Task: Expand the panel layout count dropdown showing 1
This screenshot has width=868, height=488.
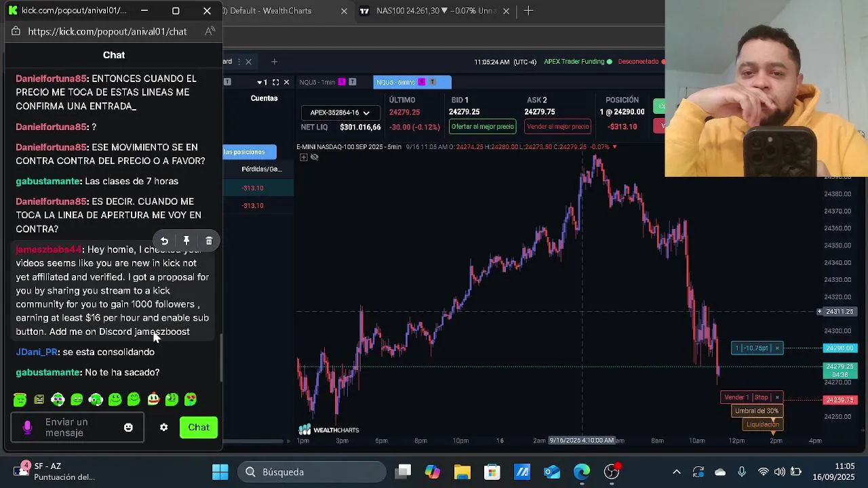Action: (x=262, y=82)
